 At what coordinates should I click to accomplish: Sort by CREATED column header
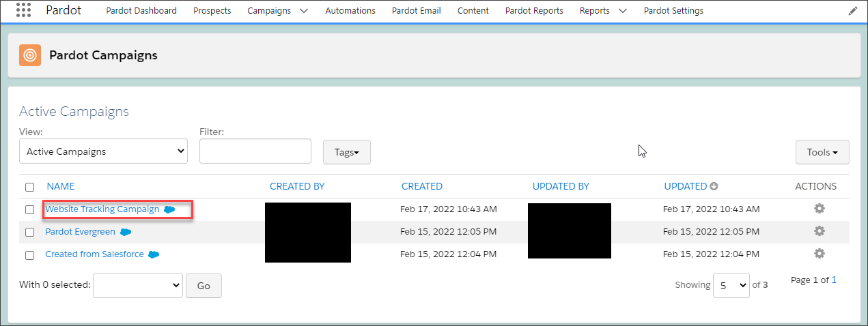coord(422,186)
